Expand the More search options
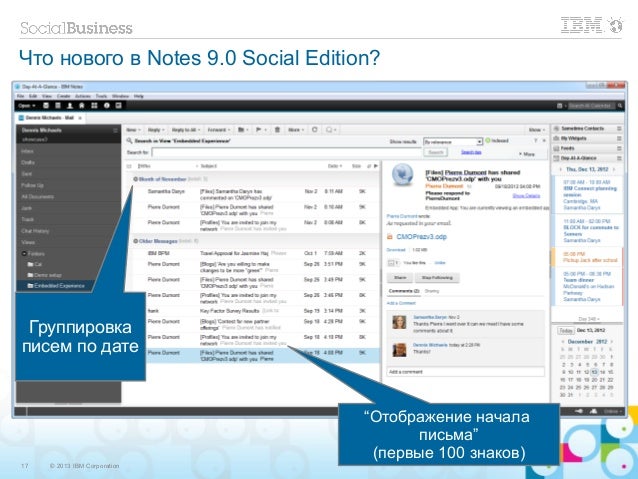Viewport: 638px width, 479px height. click(527, 154)
